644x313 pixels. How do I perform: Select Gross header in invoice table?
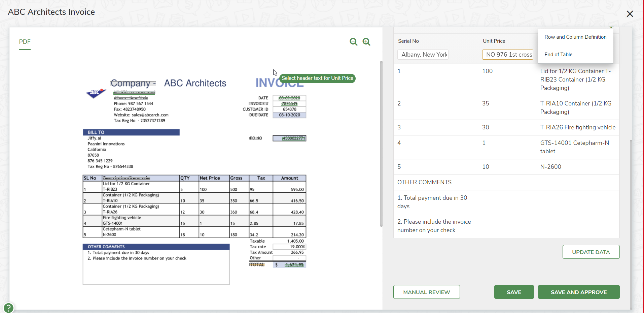[236, 178]
